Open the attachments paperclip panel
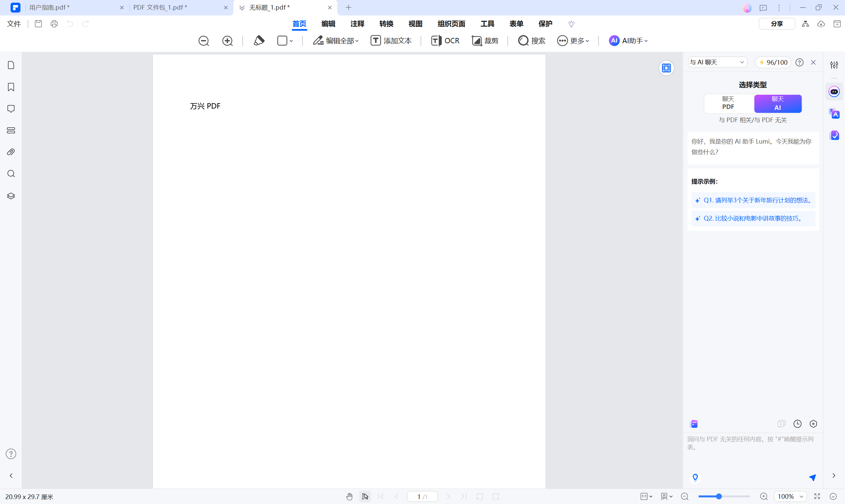The width and height of the screenshot is (845, 504). (x=11, y=152)
